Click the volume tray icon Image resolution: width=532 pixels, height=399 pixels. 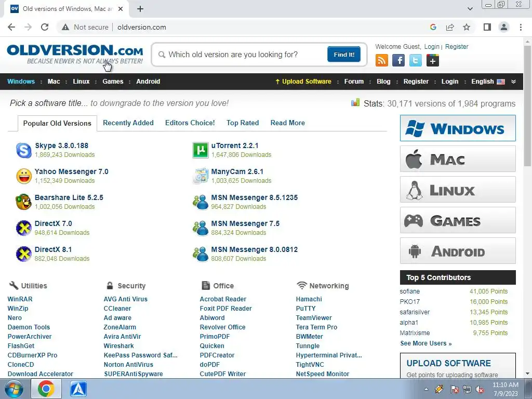(x=480, y=389)
